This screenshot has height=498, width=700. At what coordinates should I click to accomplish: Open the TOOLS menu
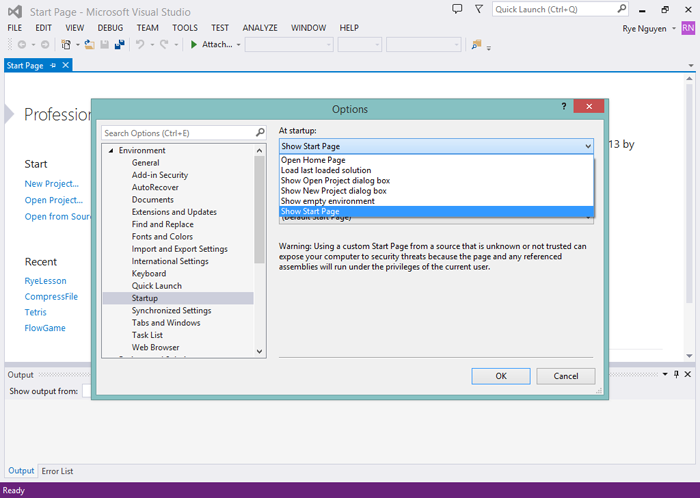[185, 28]
